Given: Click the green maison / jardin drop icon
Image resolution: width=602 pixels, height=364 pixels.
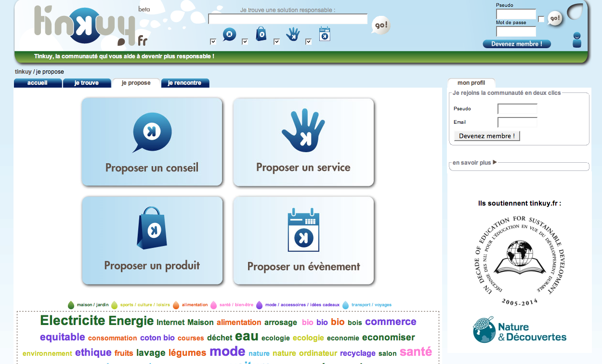Looking at the screenshot, I should point(71,305).
